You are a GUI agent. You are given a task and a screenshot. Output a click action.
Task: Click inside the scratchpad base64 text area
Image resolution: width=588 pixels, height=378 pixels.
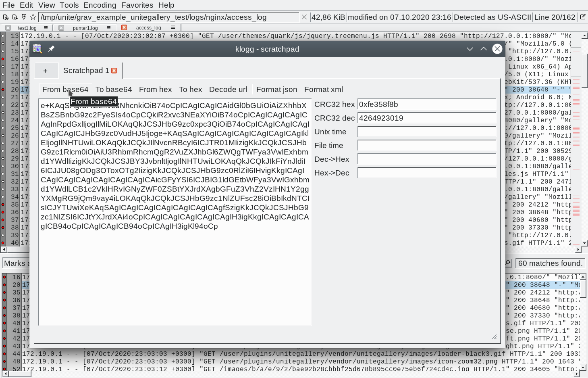[175, 212]
